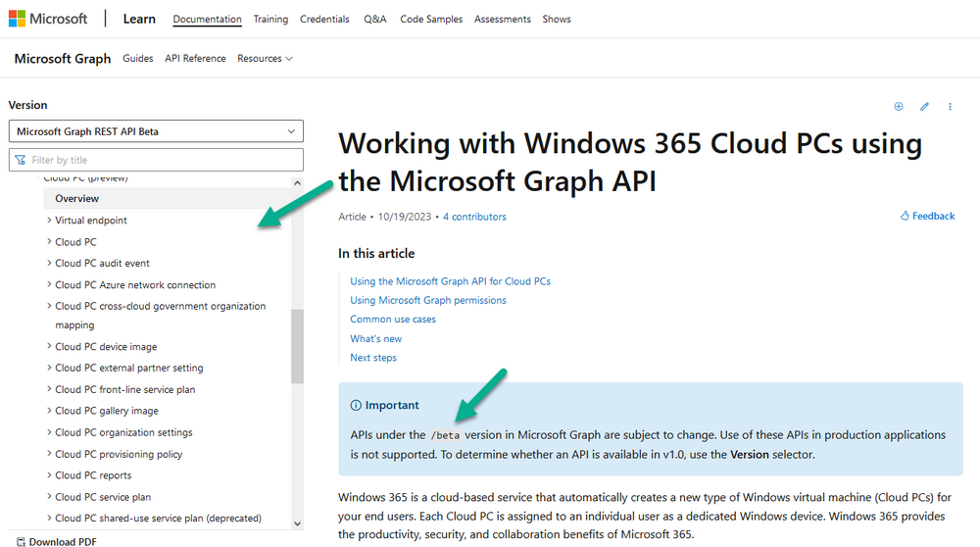Open the Resources dropdown menu

pos(265,58)
